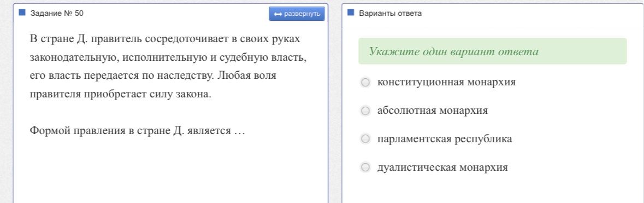This screenshot has height=203, width=644.
Task: Click the blue square beside 'Задание № 50'
Action: click(22, 13)
